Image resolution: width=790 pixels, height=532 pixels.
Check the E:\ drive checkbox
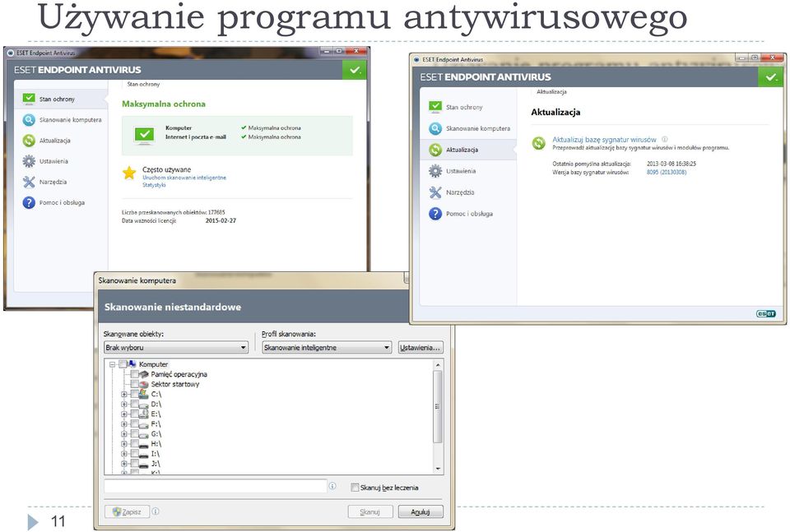[x=134, y=414]
